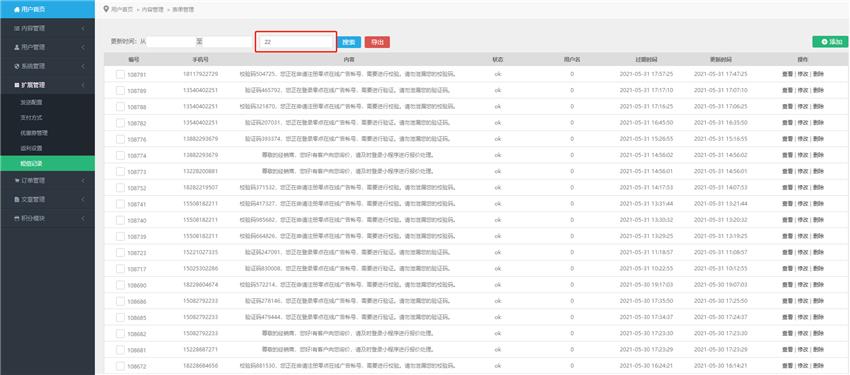Click record number 108723
The image size is (850, 375).
click(137, 253)
